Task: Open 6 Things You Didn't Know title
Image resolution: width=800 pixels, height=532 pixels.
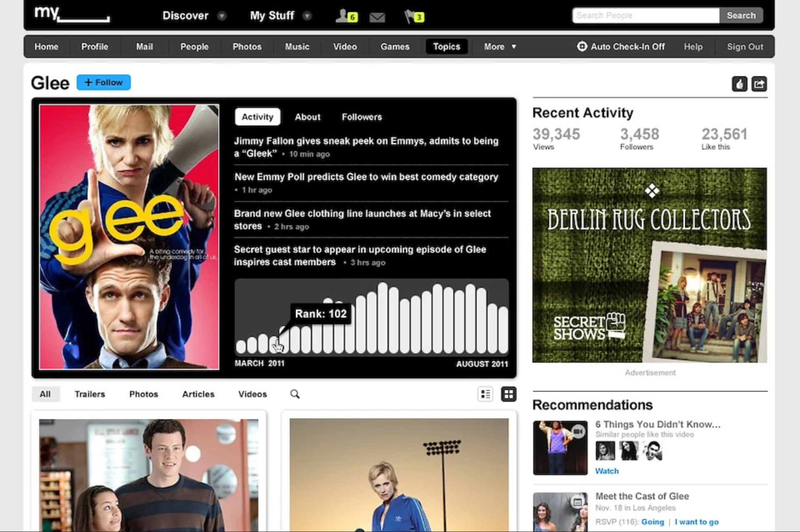Action: click(657, 424)
